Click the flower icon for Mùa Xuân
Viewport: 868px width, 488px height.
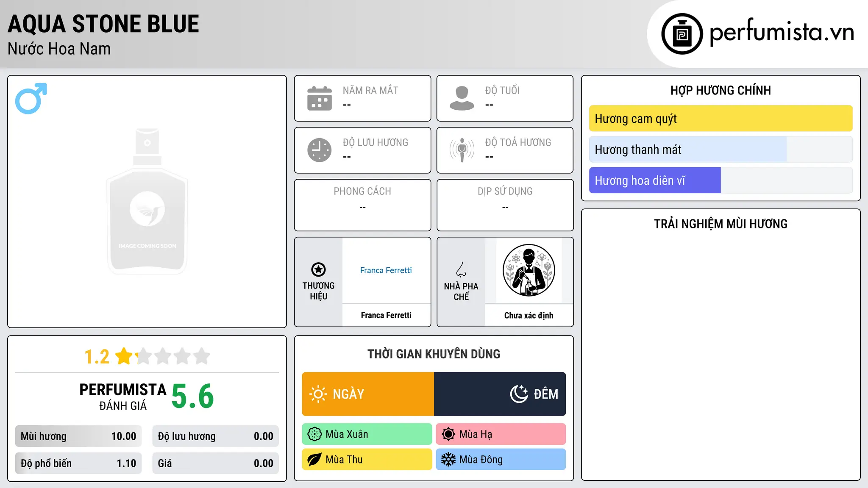click(x=314, y=434)
